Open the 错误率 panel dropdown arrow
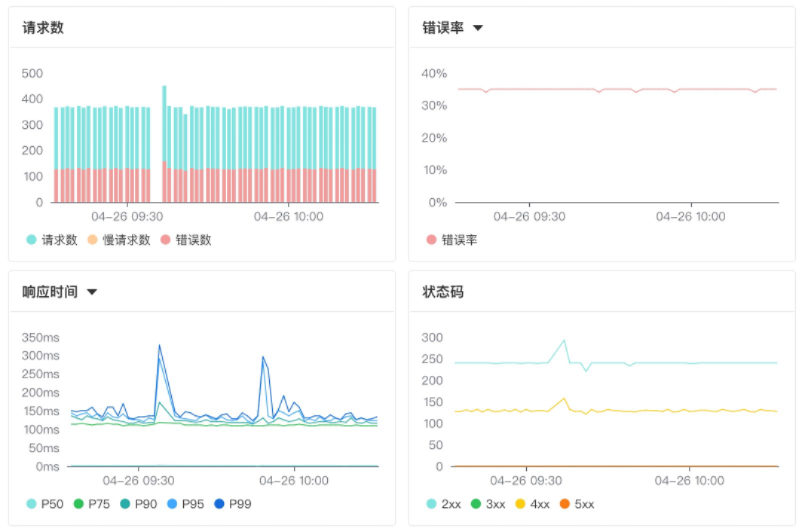 click(x=477, y=28)
